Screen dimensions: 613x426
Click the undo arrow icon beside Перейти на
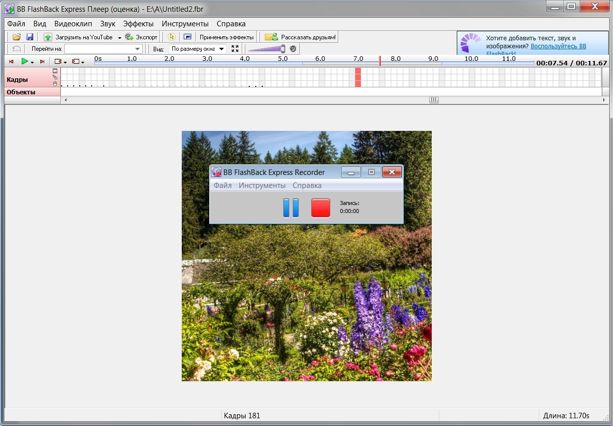pos(16,49)
